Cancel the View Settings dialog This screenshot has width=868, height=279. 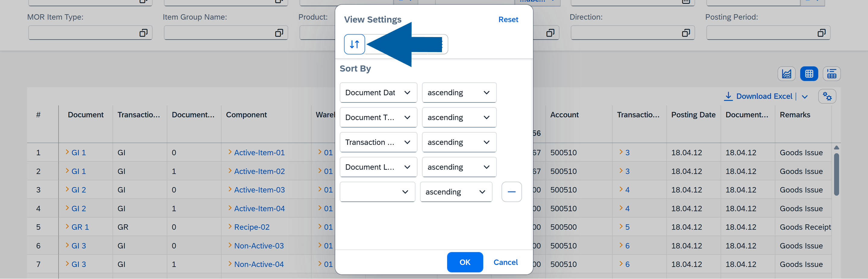505,262
